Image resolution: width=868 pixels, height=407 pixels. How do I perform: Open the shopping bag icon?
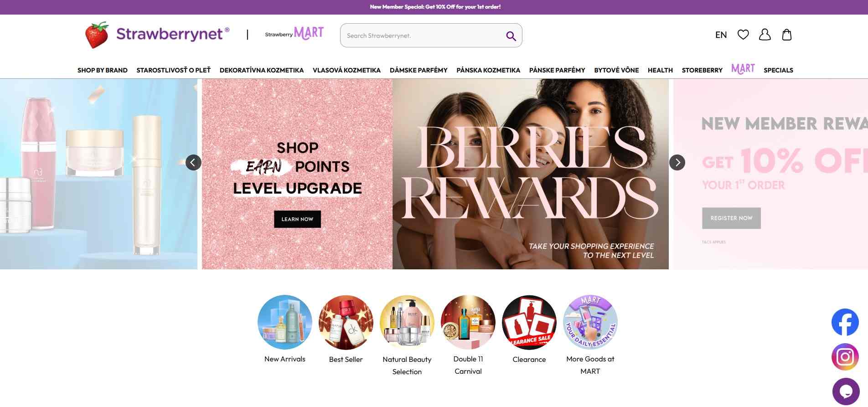click(x=787, y=35)
